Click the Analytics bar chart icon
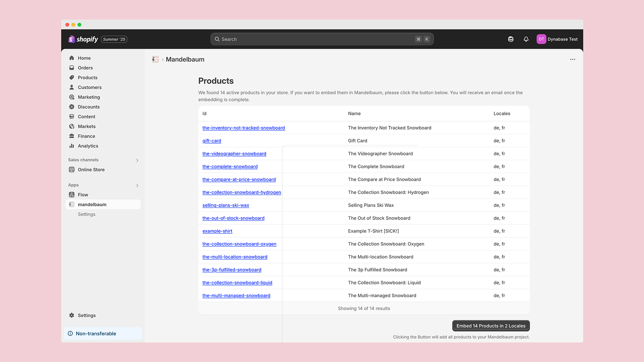The image size is (644, 362). 72,146
